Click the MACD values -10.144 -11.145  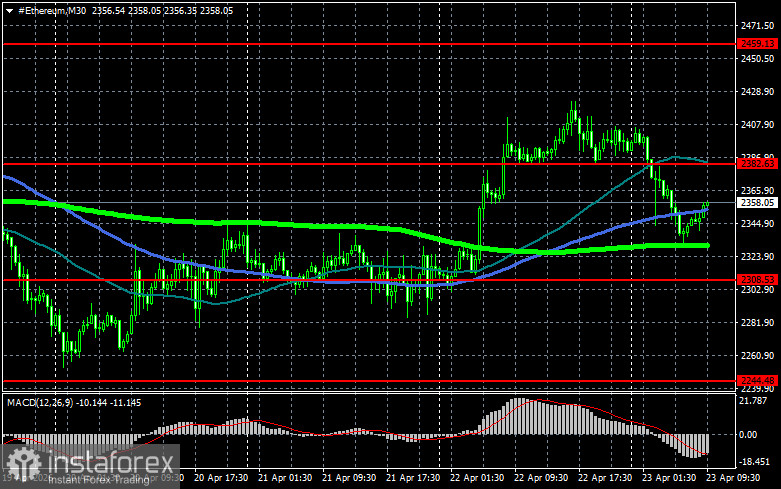click(x=108, y=402)
